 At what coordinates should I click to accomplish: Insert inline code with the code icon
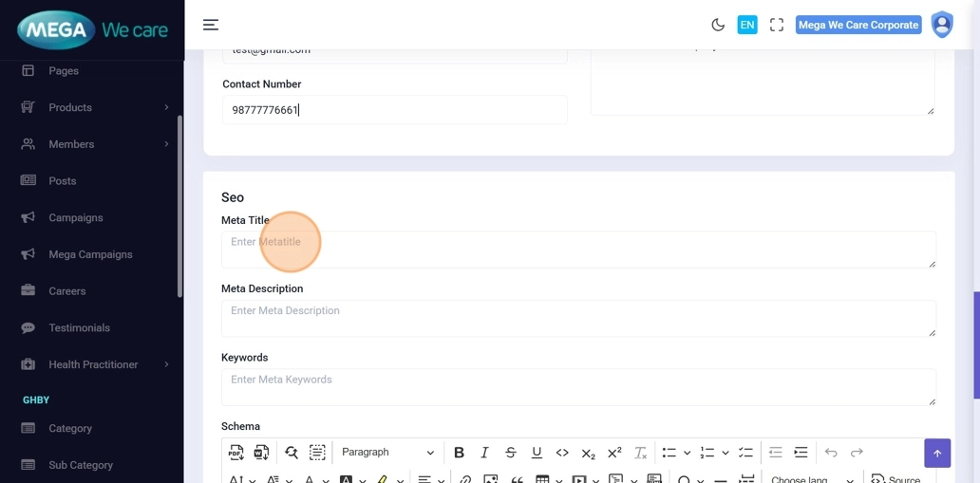(x=562, y=453)
